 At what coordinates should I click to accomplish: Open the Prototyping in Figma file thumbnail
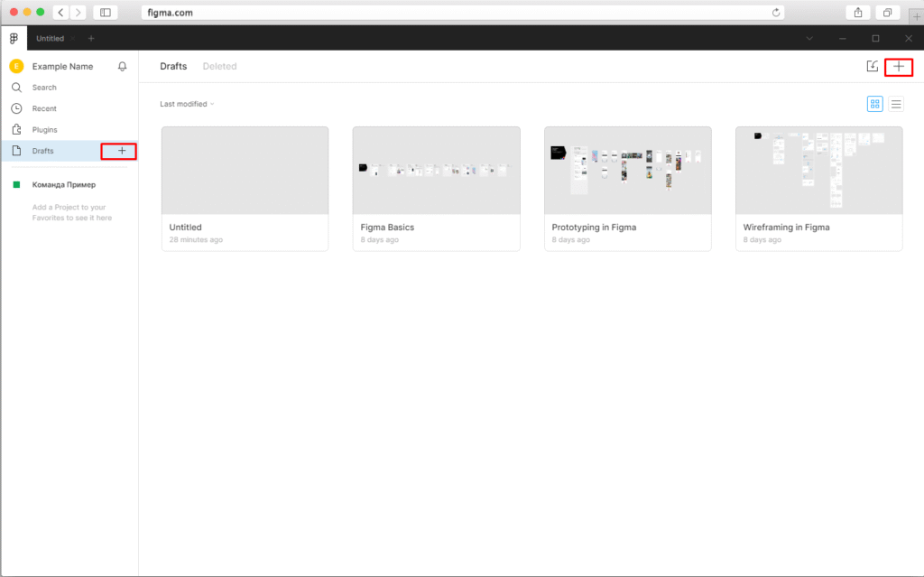point(627,170)
